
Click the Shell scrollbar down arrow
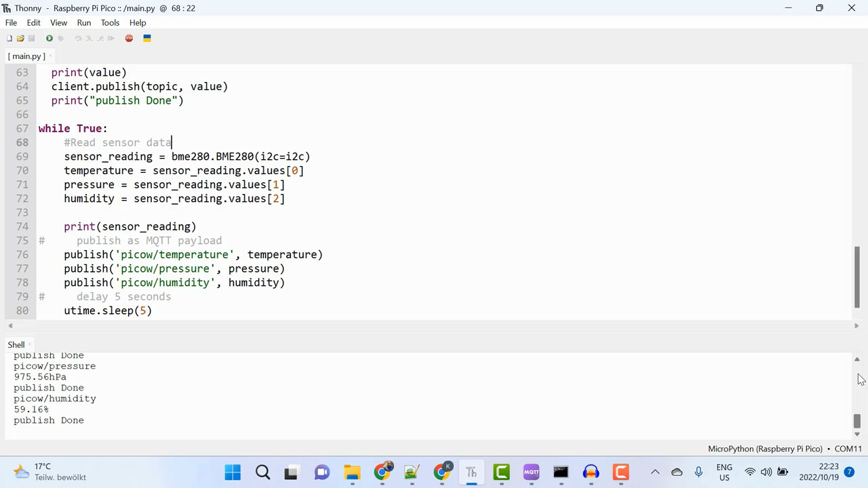click(856, 434)
